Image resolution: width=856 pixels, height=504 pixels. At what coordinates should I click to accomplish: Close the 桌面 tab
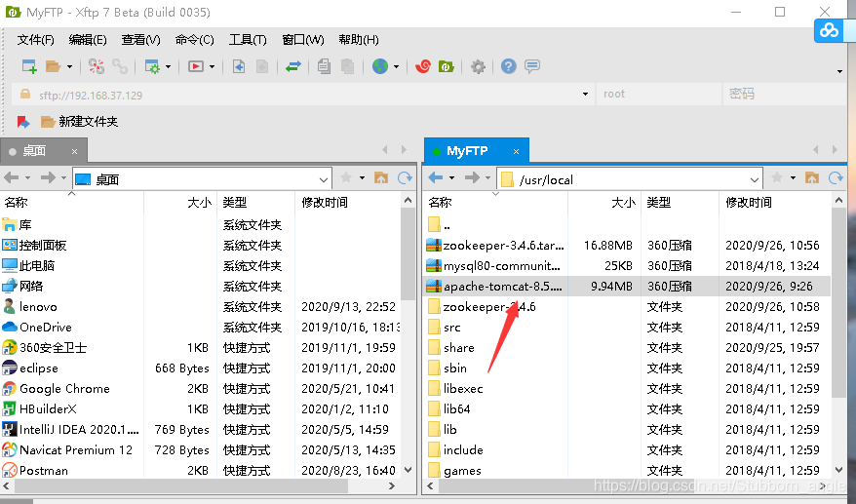point(74,152)
